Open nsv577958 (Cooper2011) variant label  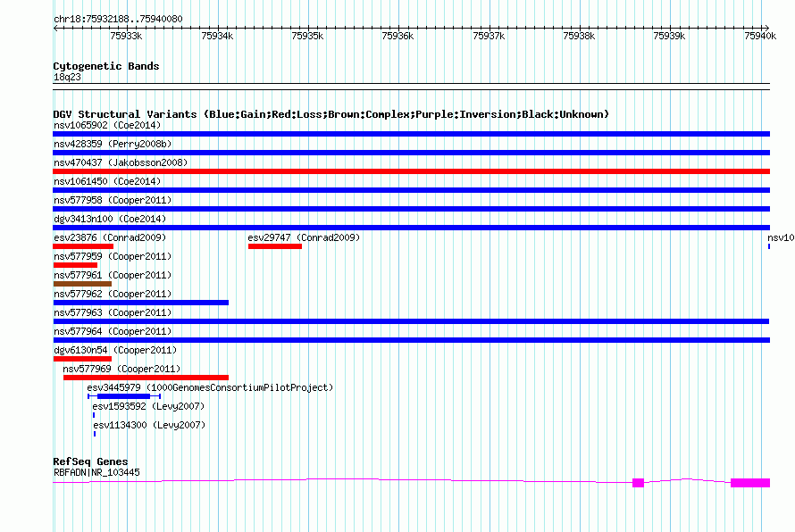coord(113,200)
